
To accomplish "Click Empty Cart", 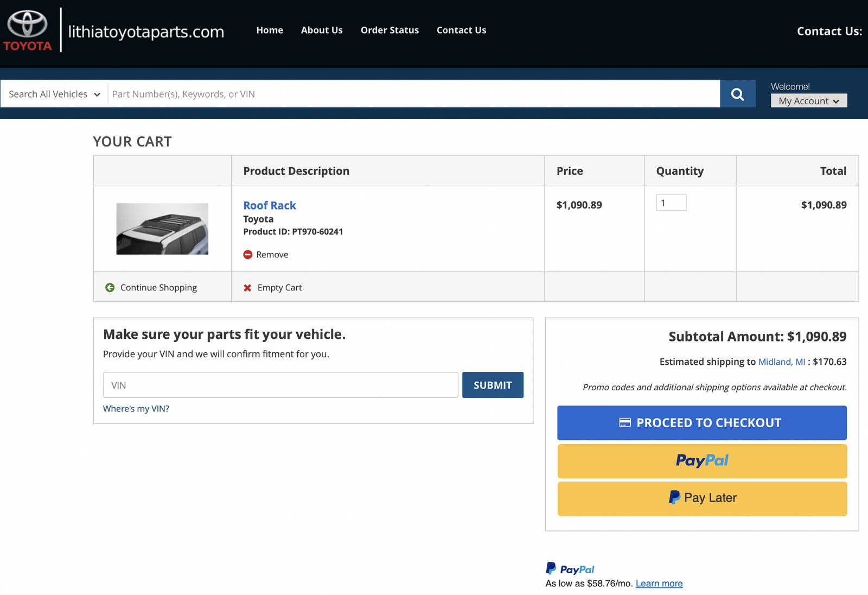I will point(279,288).
